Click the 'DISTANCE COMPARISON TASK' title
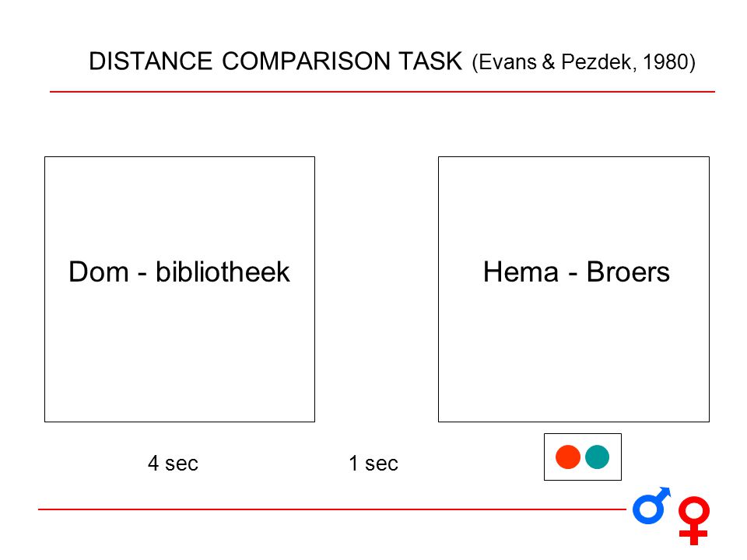 [x=275, y=61]
